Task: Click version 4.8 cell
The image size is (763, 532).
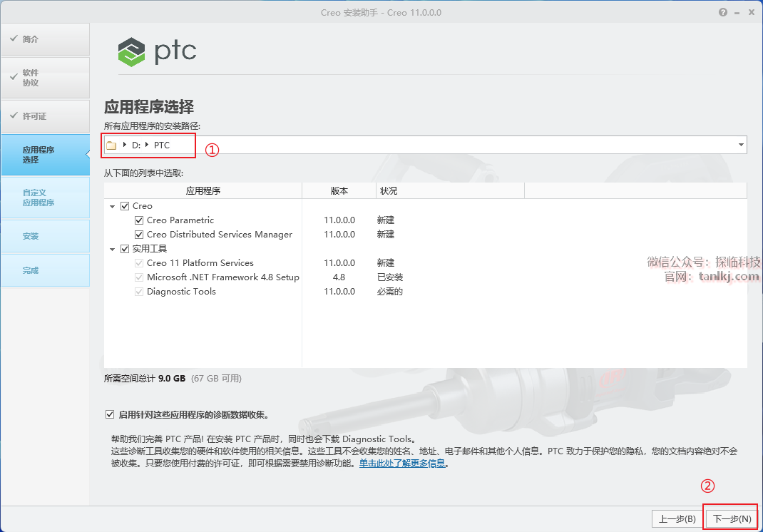Action: [339, 277]
